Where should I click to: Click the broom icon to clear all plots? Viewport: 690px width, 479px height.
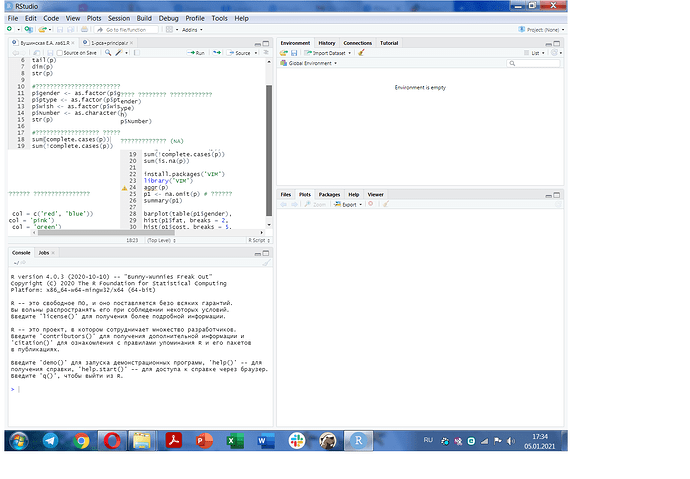tap(385, 204)
